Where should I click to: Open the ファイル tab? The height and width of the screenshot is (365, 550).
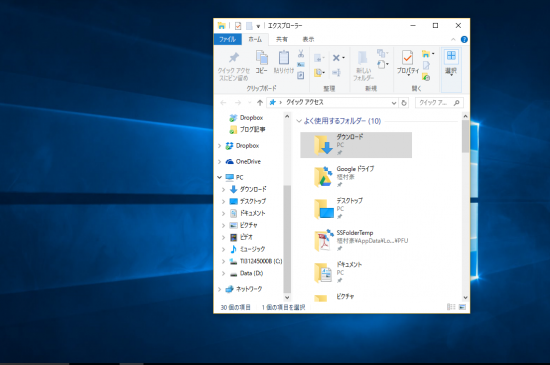click(x=227, y=39)
